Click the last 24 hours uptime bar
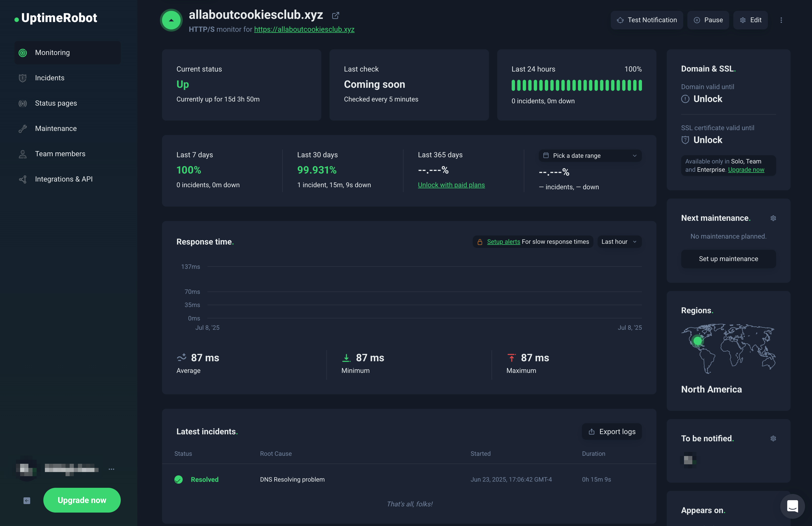The image size is (812, 526). click(576, 85)
